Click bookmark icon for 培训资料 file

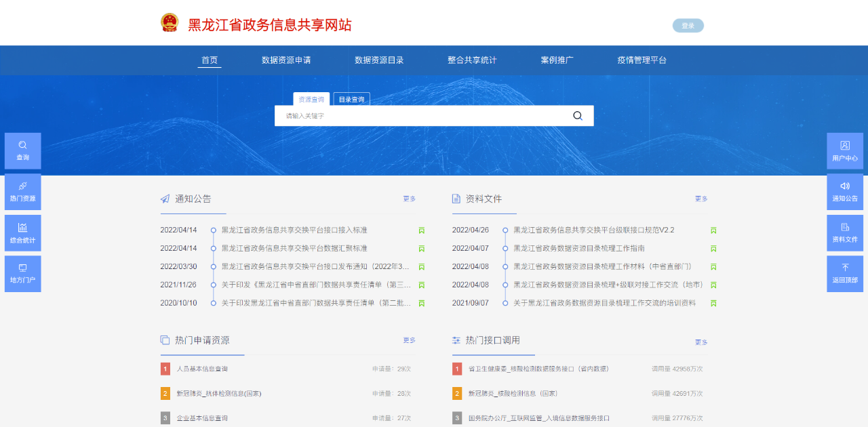tap(713, 304)
